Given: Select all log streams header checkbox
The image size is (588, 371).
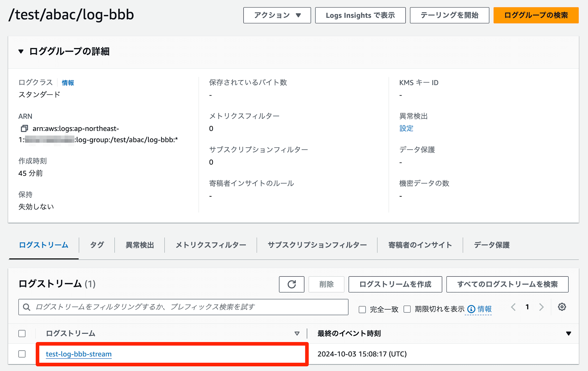Looking at the screenshot, I should (22, 334).
